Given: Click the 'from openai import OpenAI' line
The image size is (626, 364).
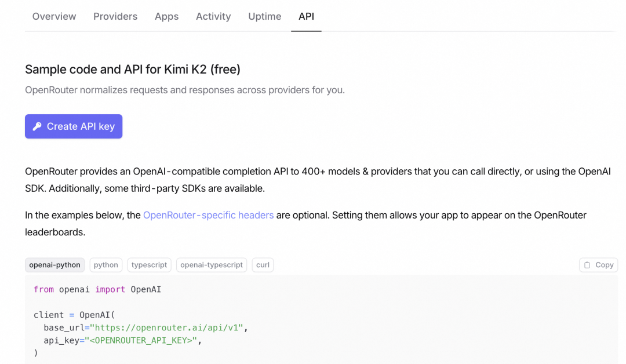Looking at the screenshot, I should 97,289.
